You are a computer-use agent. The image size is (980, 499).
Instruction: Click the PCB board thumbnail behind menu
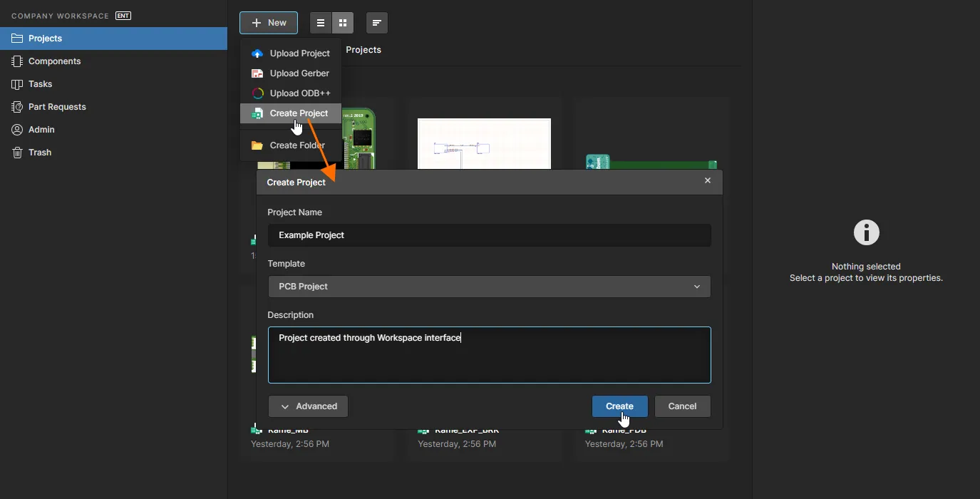[359, 139]
